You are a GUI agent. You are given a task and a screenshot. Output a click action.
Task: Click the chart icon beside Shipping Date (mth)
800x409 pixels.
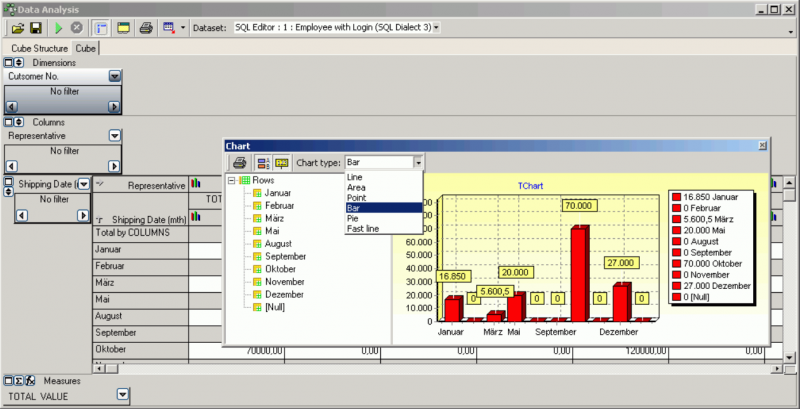[x=195, y=216]
